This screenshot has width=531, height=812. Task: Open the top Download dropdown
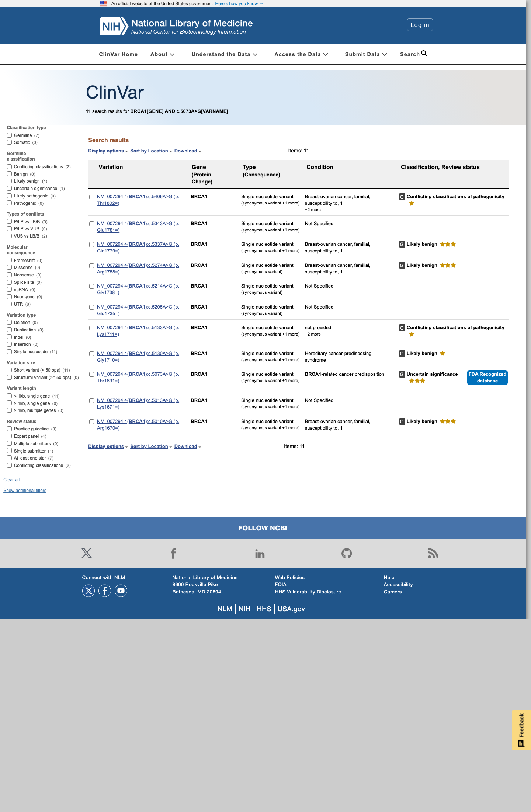(188, 151)
